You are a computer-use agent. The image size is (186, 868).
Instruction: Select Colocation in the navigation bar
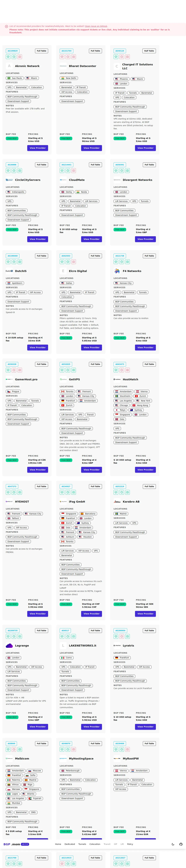coord(95,844)
